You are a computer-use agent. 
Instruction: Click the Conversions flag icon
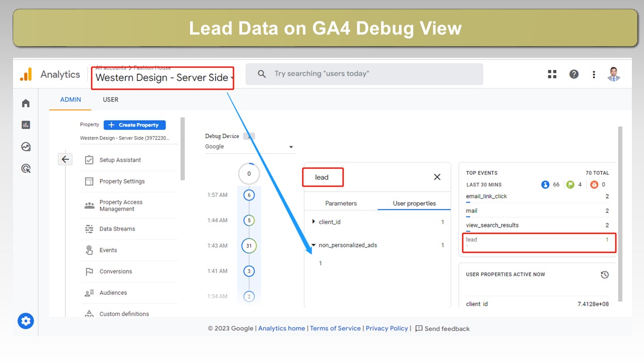pyautogui.click(x=89, y=271)
